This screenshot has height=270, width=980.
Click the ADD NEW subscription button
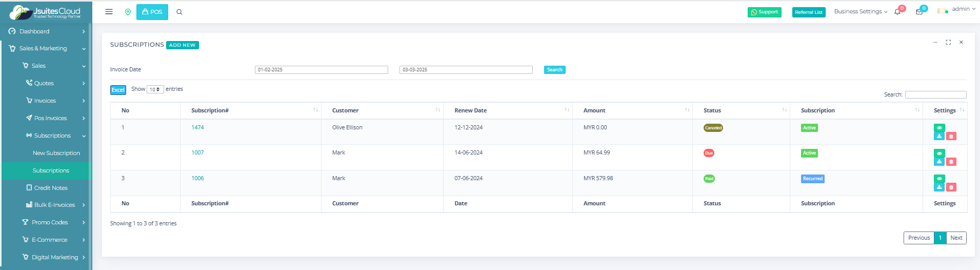182,45
